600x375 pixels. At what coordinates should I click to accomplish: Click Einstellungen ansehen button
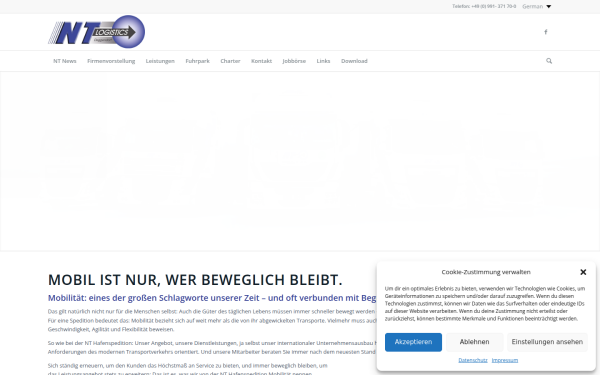tap(547, 342)
